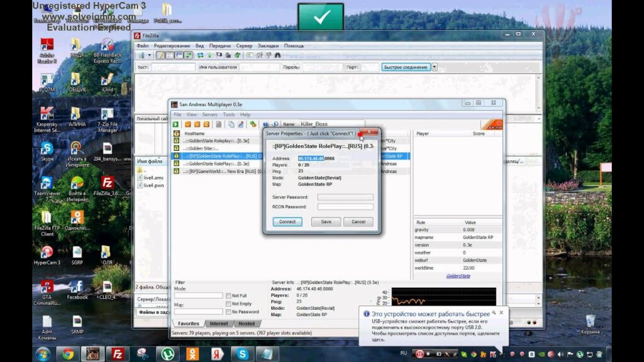Focus the Server Password field

(x=345, y=197)
